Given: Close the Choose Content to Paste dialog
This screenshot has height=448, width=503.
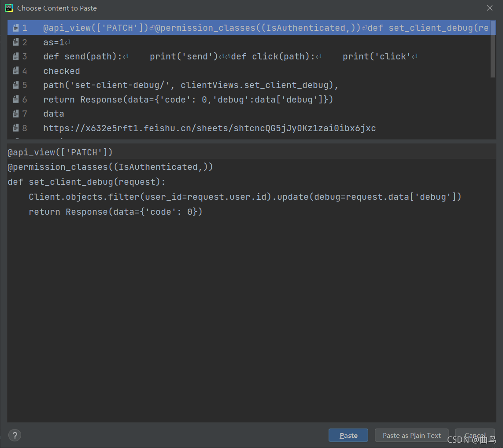Looking at the screenshot, I should (489, 8).
